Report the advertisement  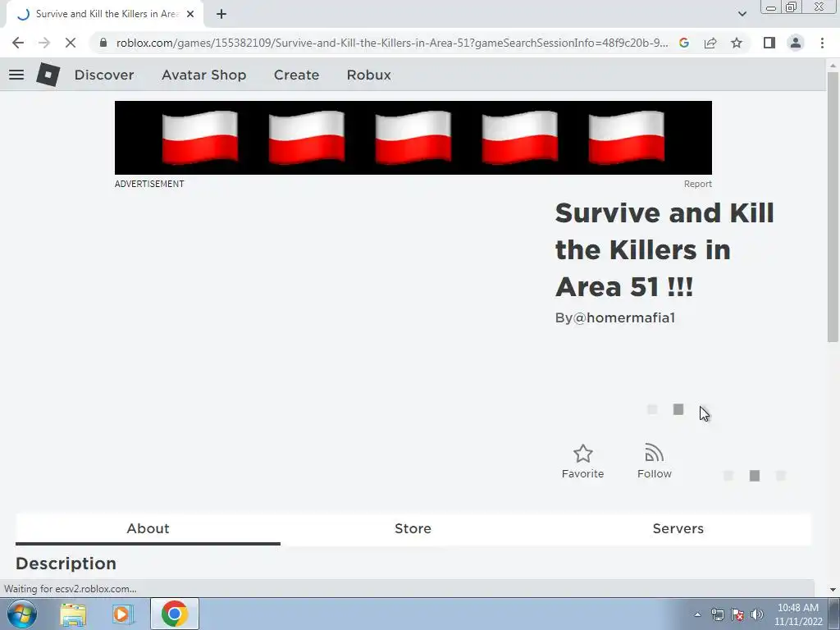click(697, 184)
